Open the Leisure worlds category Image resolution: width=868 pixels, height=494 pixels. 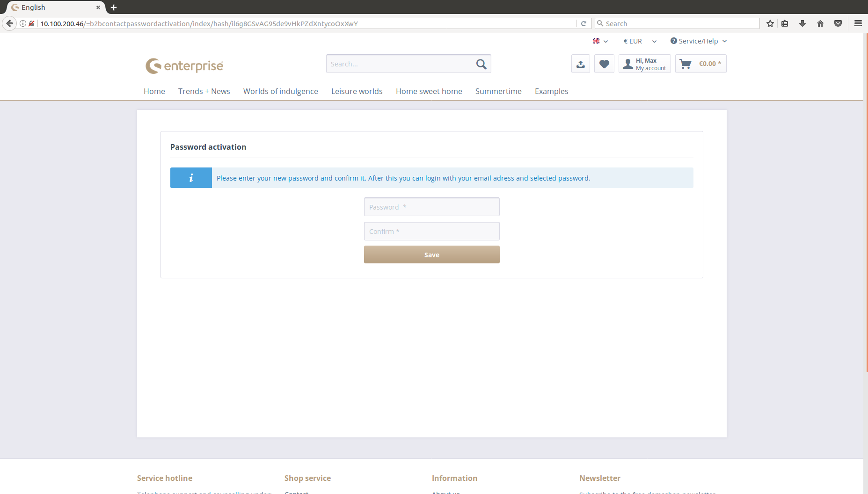point(357,91)
